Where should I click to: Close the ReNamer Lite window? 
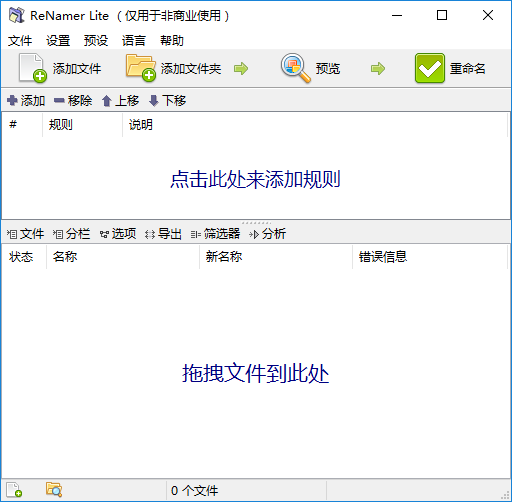pos(488,15)
